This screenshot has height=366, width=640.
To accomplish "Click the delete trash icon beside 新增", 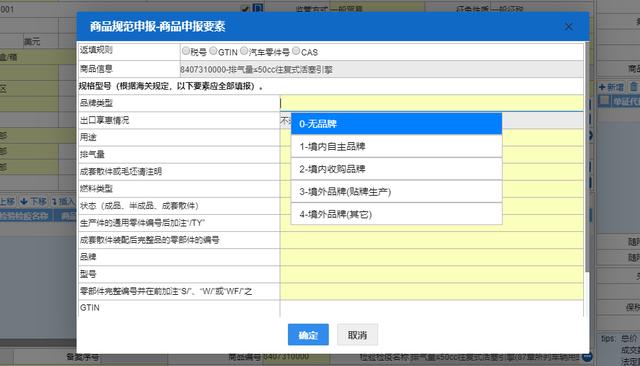I will (633, 87).
